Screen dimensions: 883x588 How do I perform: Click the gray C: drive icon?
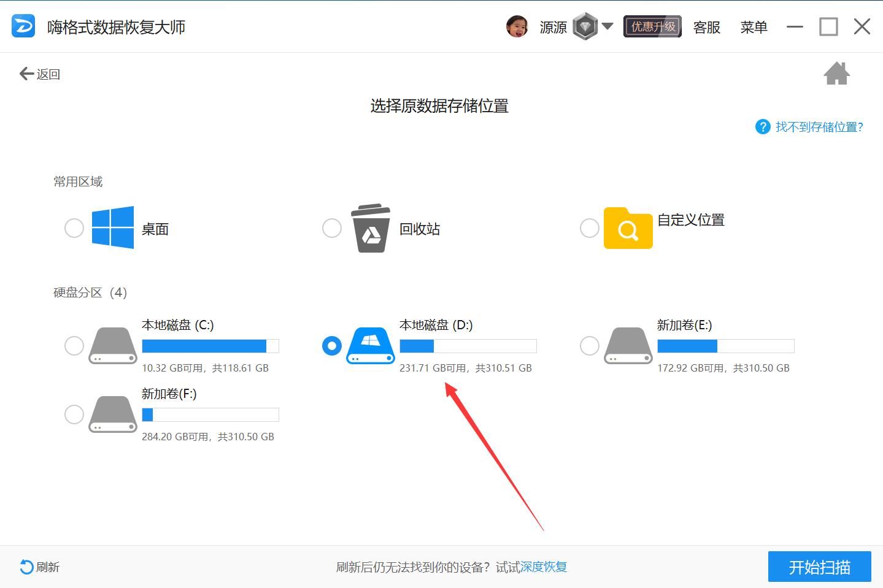[x=113, y=346]
